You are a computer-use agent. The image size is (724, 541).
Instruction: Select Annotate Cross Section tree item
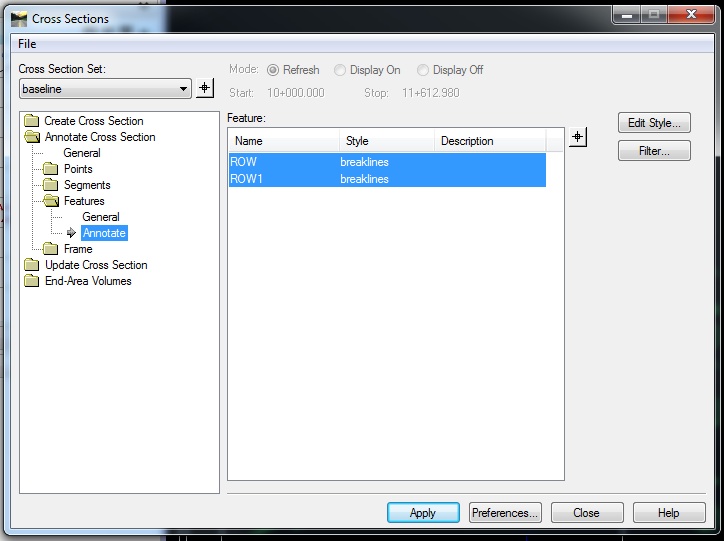click(x=100, y=137)
